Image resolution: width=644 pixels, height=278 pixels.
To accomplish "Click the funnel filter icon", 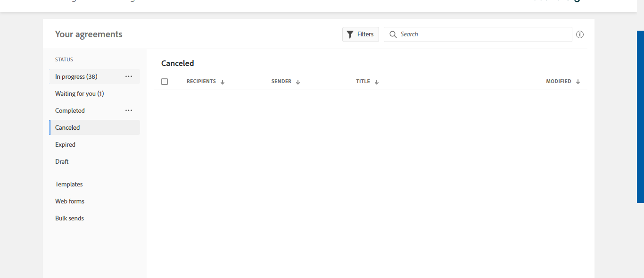I will click(350, 34).
